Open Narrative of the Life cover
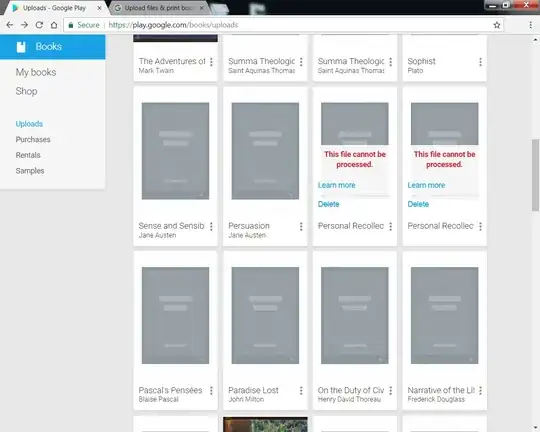This screenshot has height=432, width=540. 445,315
